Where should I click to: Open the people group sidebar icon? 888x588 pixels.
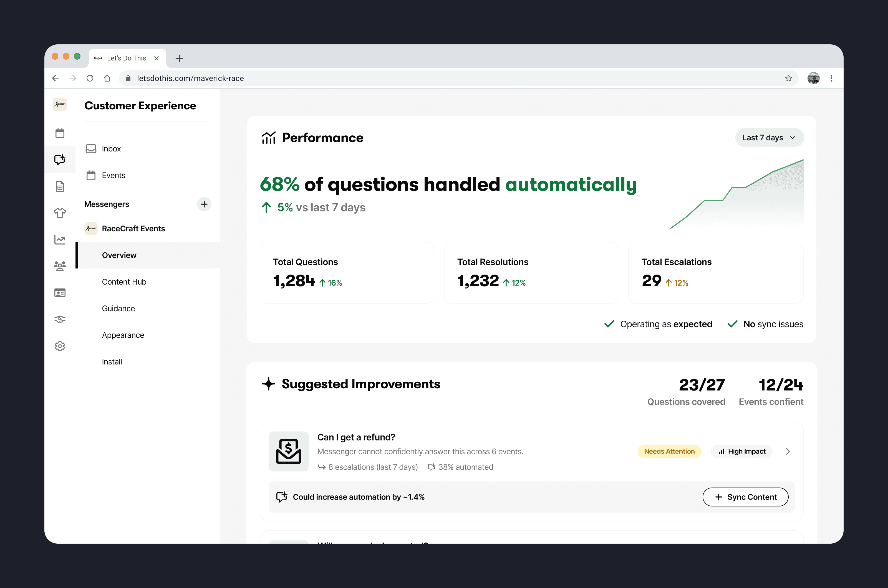60,266
